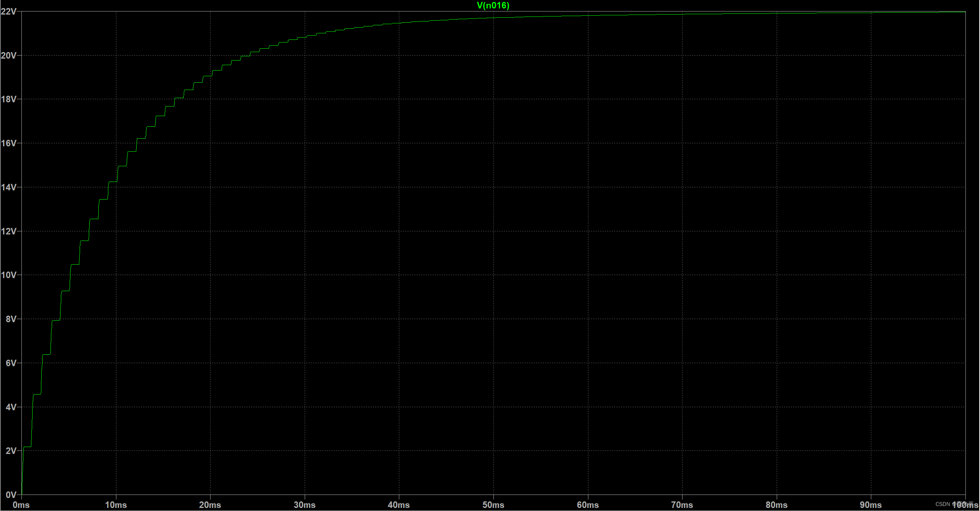Click the 6V vertical axis label
980x511 pixels.
click(11, 363)
